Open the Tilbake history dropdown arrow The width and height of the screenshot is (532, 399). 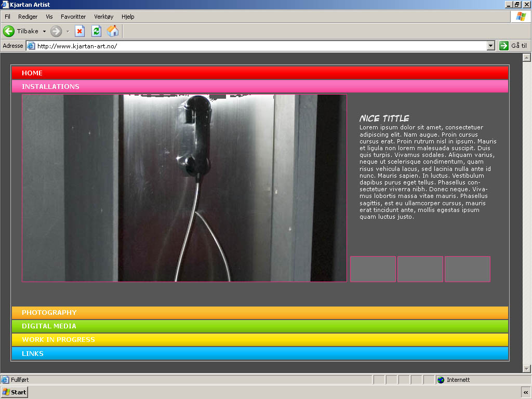click(x=44, y=31)
